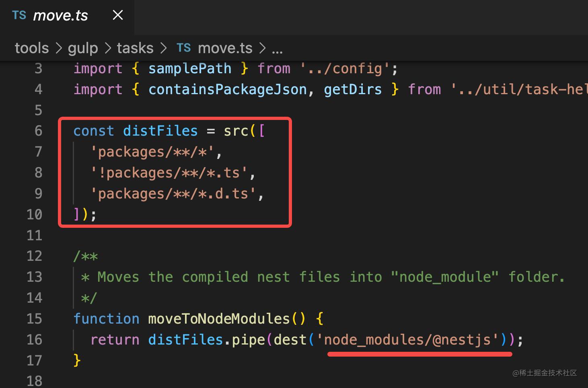This screenshot has width=588, height=388.
Task: Click line number 12 in the gutter
Action: coord(34,256)
